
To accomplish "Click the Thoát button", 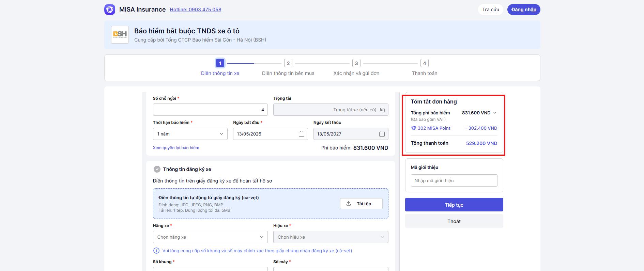I will tap(454, 221).
